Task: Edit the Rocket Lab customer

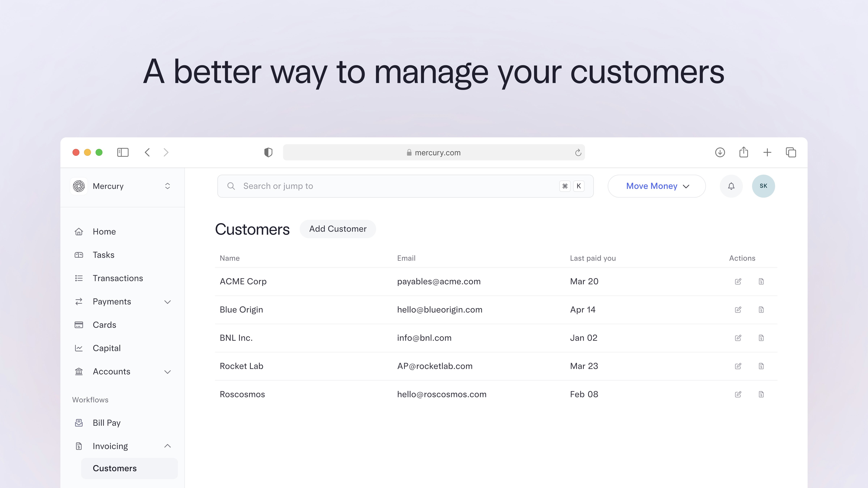Action: [x=738, y=366]
